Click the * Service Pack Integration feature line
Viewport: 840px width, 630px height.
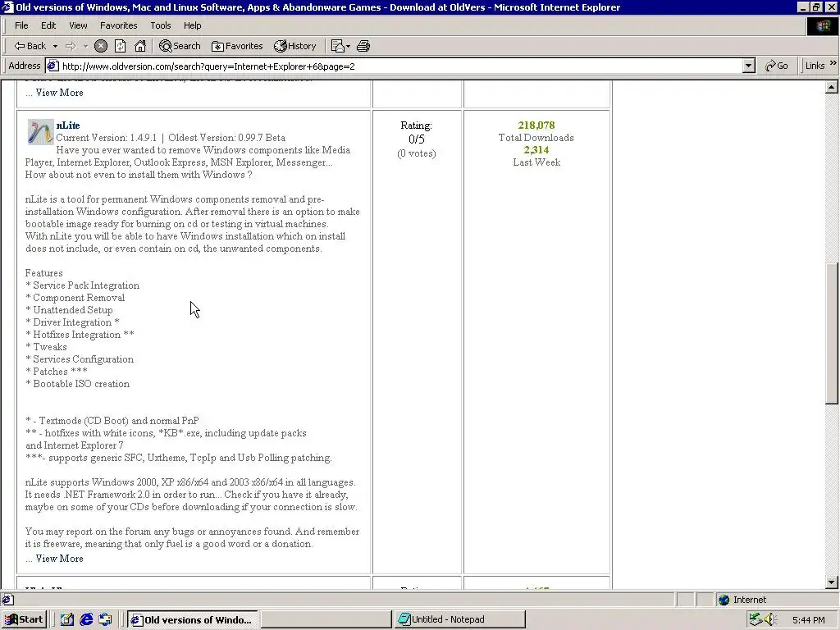click(x=83, y=285)
